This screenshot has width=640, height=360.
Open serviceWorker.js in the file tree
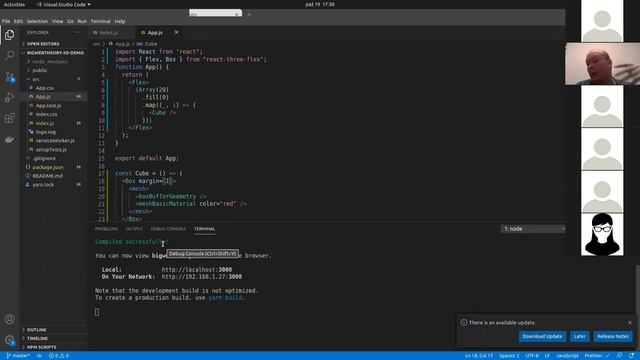tap(55, 140)
